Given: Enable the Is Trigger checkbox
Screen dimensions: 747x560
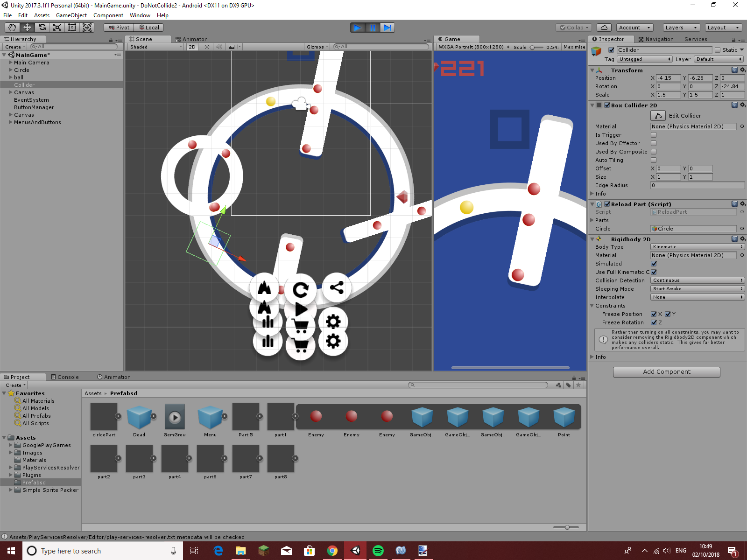Looking at the screenshot, I should click(x=654, y=135).
